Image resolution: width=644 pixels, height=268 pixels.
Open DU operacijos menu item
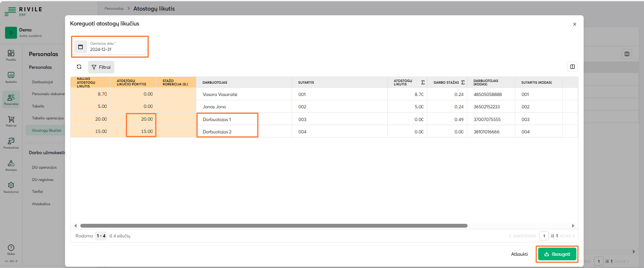[44, 167]
